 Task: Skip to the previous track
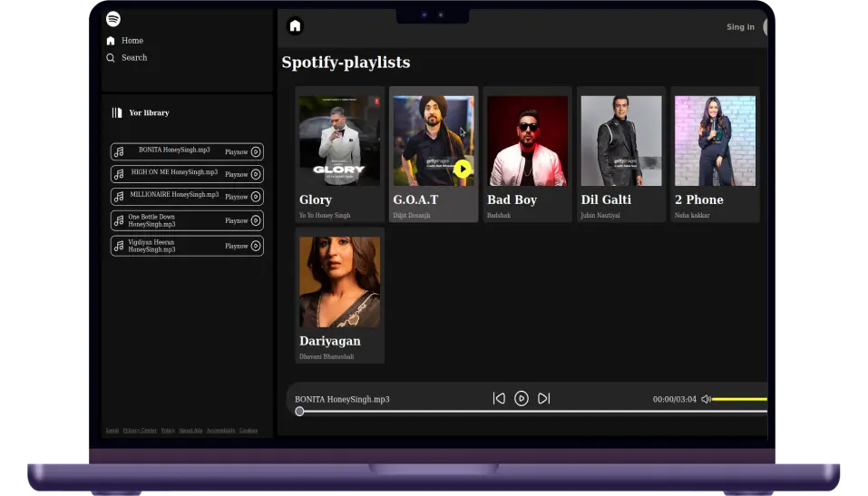pos(499,398)
